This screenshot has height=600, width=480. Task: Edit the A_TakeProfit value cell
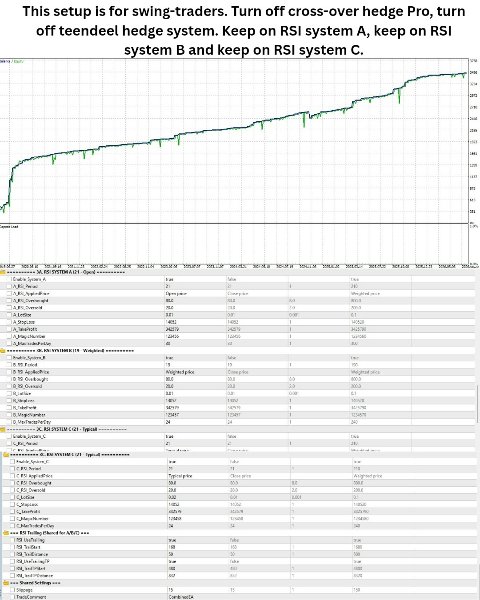195,329
